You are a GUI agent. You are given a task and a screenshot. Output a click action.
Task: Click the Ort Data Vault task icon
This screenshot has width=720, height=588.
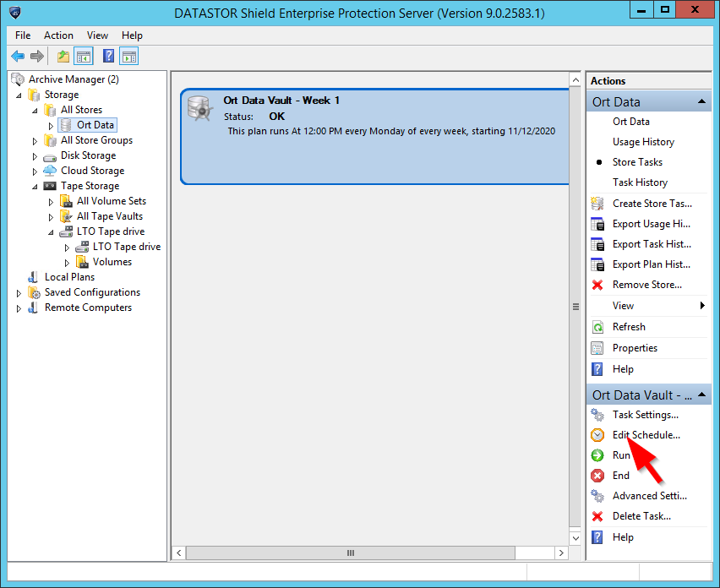pos(200,108)
